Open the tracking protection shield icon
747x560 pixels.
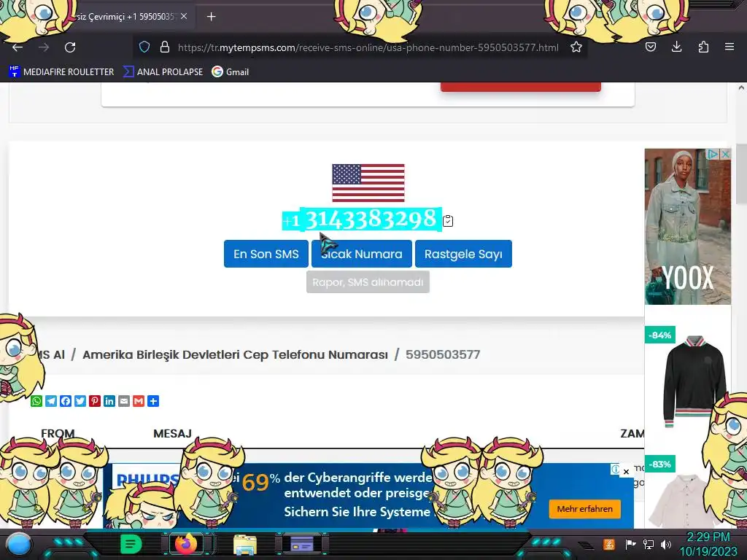[144, 47]
